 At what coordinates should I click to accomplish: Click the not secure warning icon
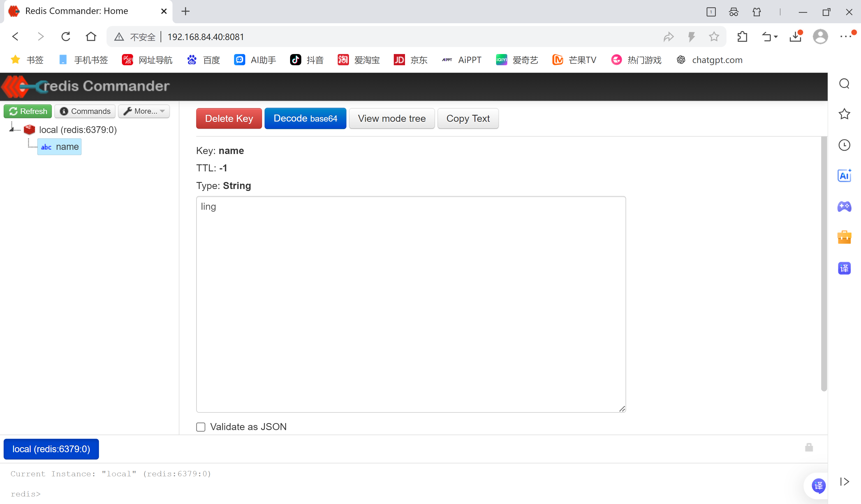(119, 37)
